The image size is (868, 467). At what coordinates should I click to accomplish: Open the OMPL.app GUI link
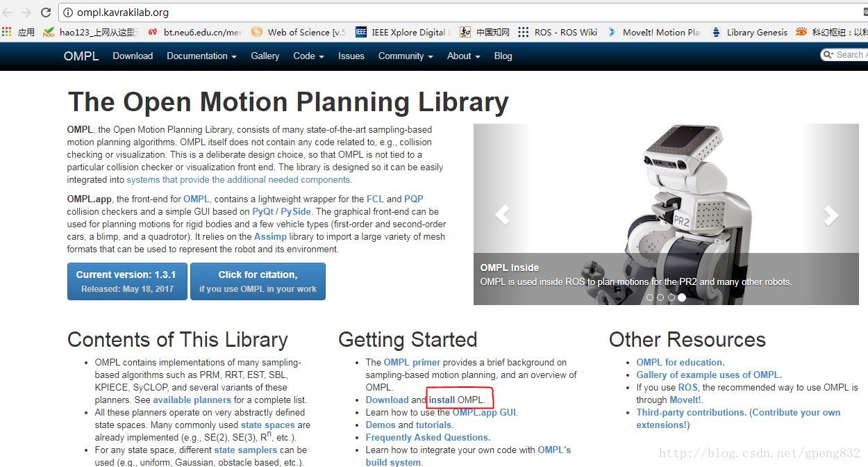tap(484, 412)
